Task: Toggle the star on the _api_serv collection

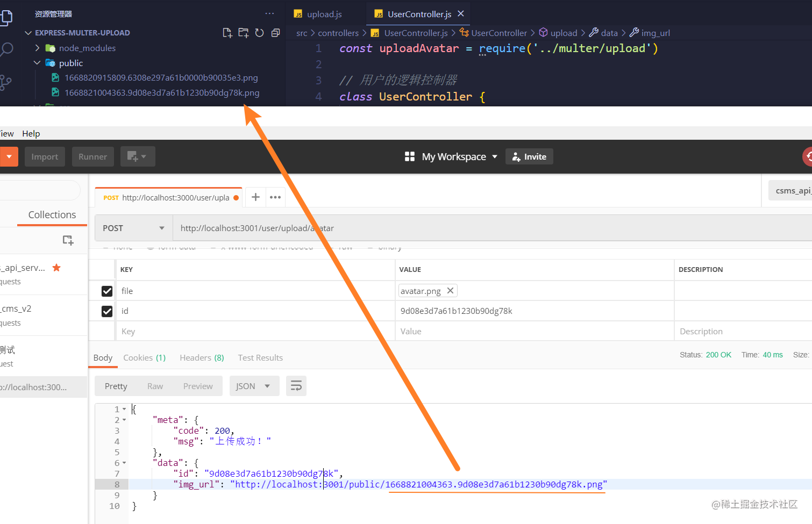Action: [x=56, y=268]
